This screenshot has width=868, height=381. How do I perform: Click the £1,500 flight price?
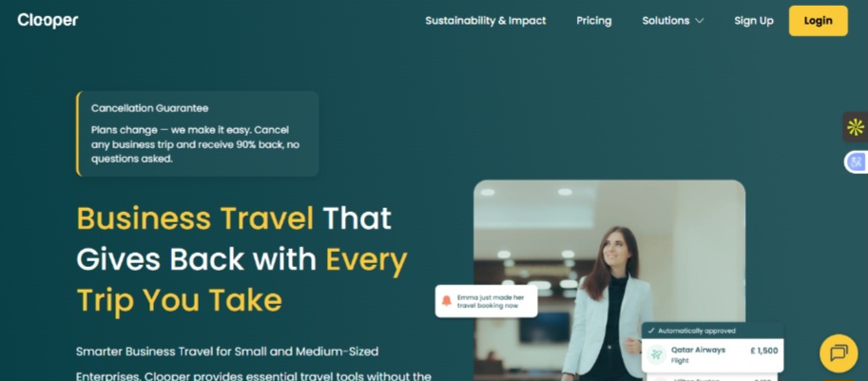pos(764,351)
